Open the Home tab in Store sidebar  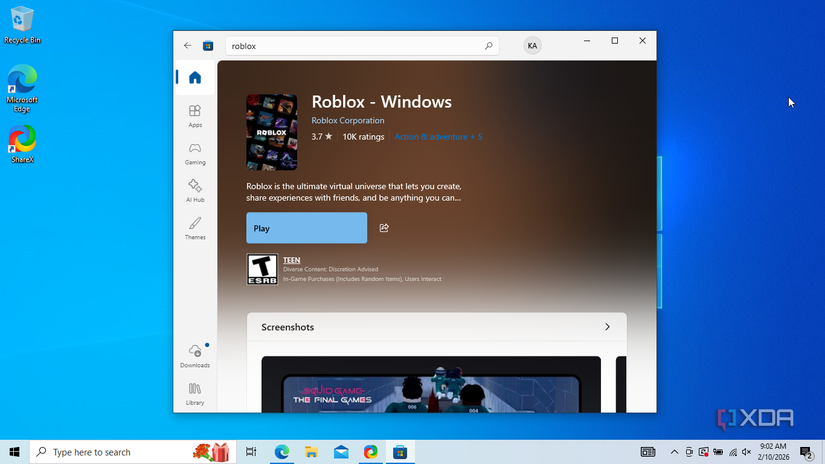(x=195, y=78)
